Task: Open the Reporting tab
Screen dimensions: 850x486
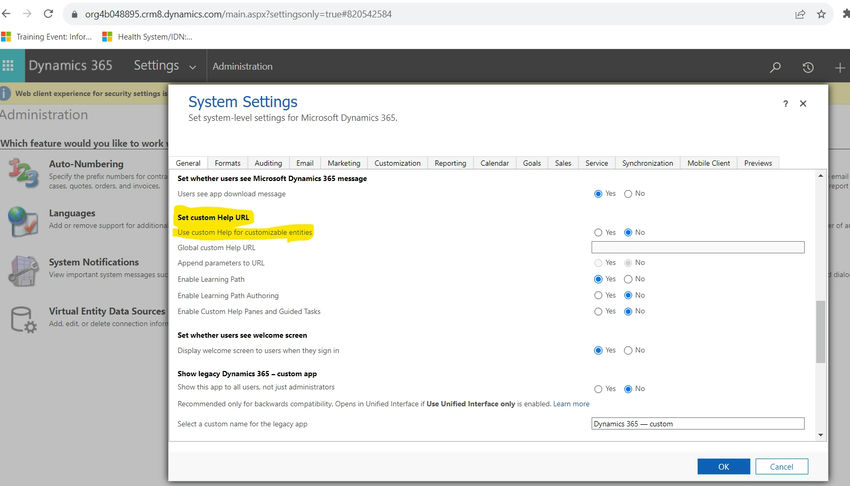Action: 450,163
